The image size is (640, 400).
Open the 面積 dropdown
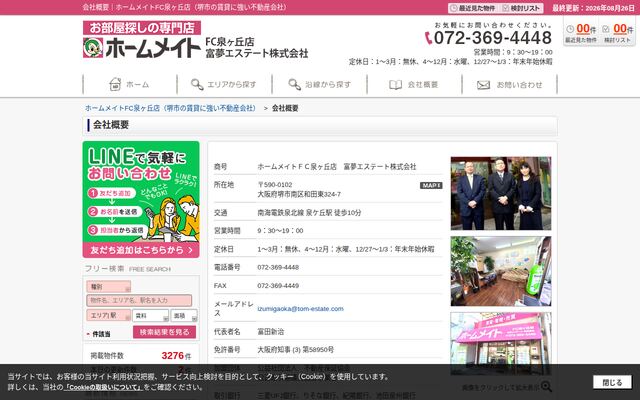(x=184, y=315)
